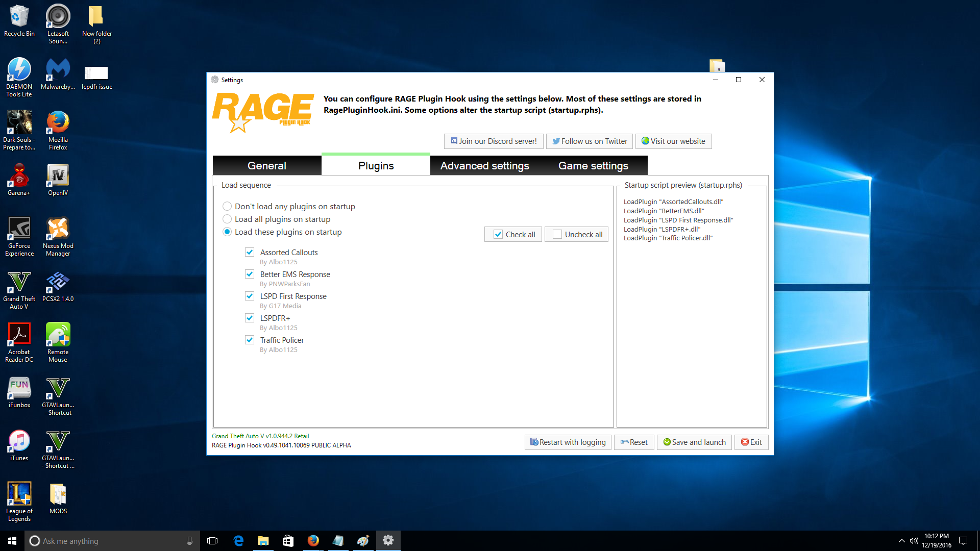
Task: Uncheck the Assorted Callouts plugin
Action: pyautogui.click(x=250, y=252)
